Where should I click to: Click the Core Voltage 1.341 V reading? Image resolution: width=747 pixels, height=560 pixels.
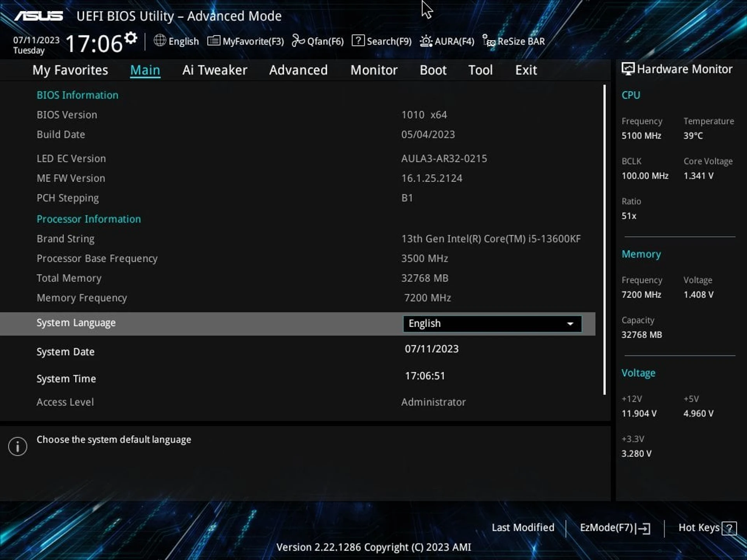pos(699,176)
